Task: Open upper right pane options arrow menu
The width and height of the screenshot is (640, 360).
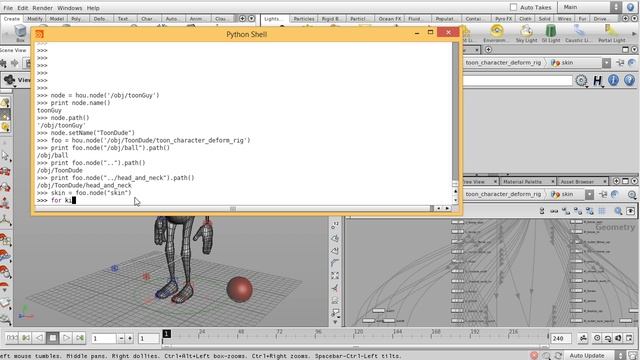Action: [x=634, y=50]
